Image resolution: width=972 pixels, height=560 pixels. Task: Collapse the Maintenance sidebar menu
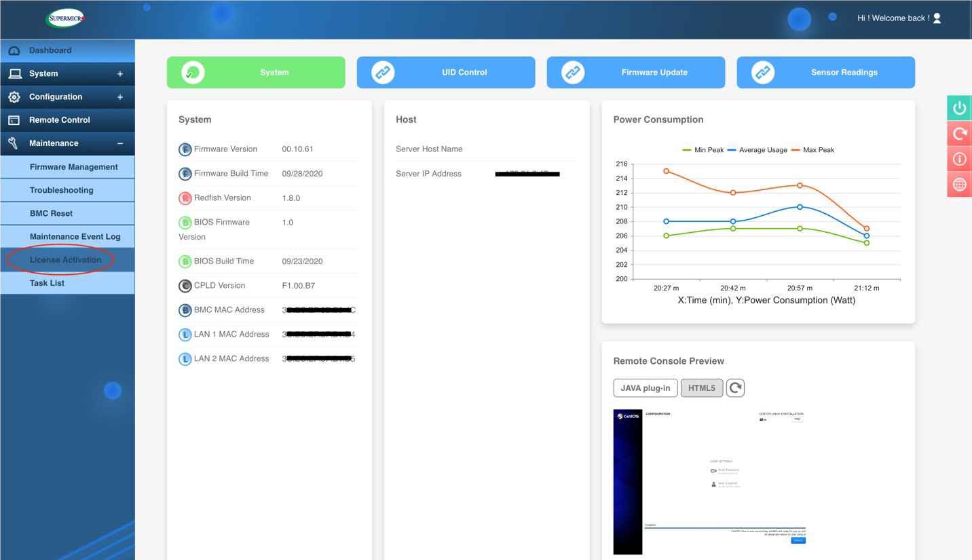tap(120, 143)
